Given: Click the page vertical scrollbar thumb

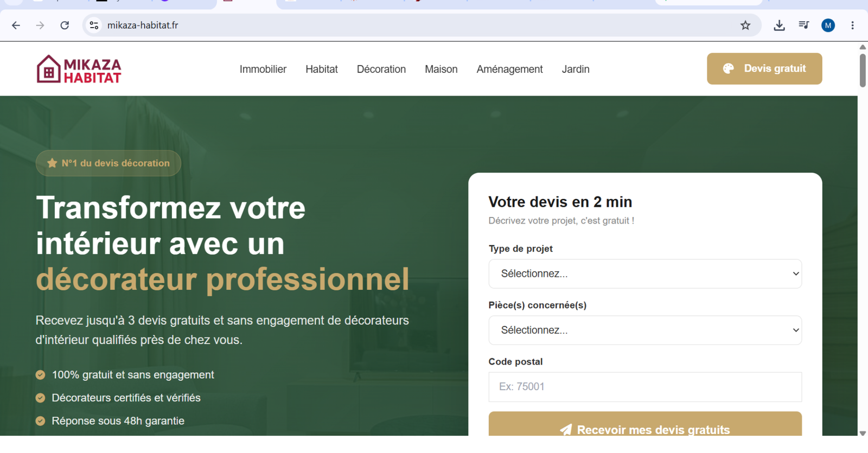Looking at the screenshot, I should tap(863, 70).
